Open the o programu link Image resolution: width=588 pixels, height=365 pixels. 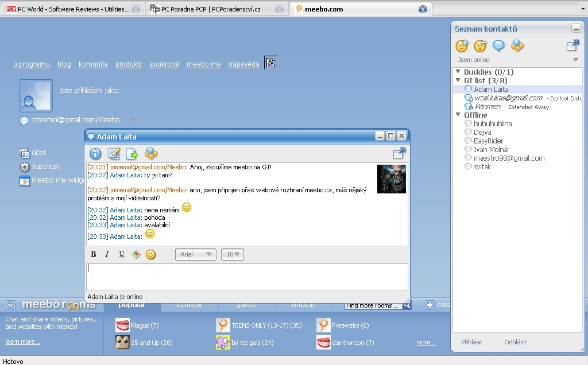(32, 64)
